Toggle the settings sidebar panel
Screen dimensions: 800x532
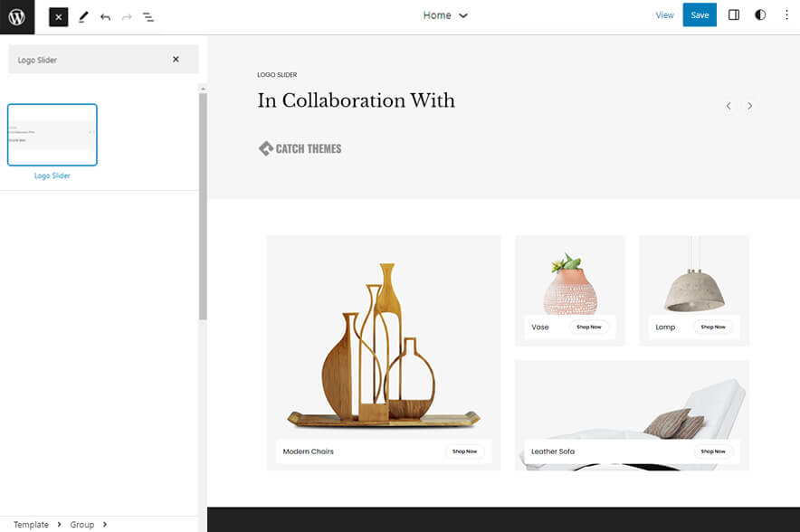click(734, 15)
